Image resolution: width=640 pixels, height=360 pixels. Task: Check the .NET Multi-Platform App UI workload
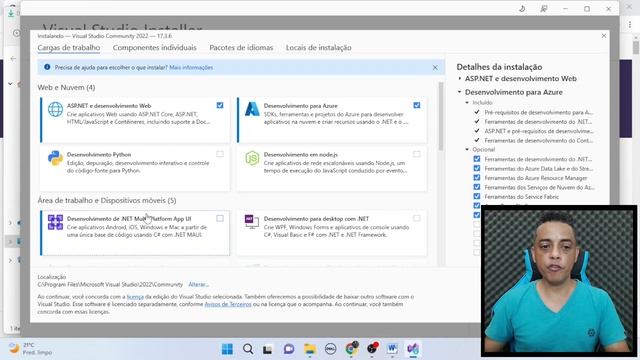pyautogui.click(x=220, y=218)
